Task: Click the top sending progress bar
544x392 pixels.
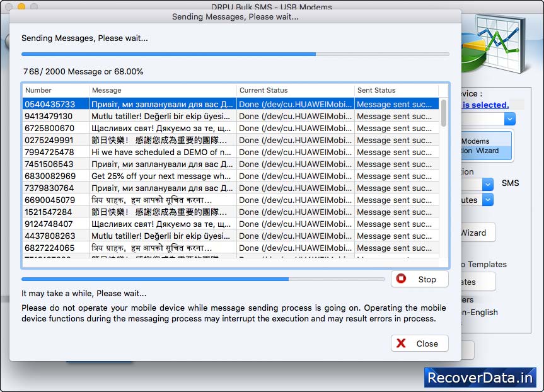Action: pyautogui.click(x=235, y=54)
